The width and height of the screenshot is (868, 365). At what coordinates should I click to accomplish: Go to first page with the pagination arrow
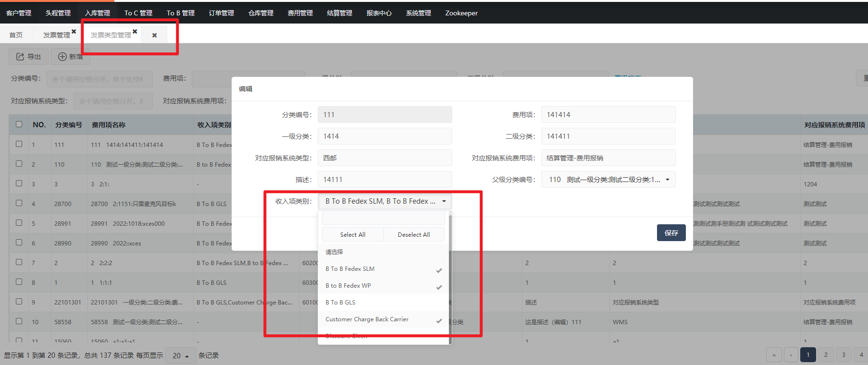pos(774,355)
